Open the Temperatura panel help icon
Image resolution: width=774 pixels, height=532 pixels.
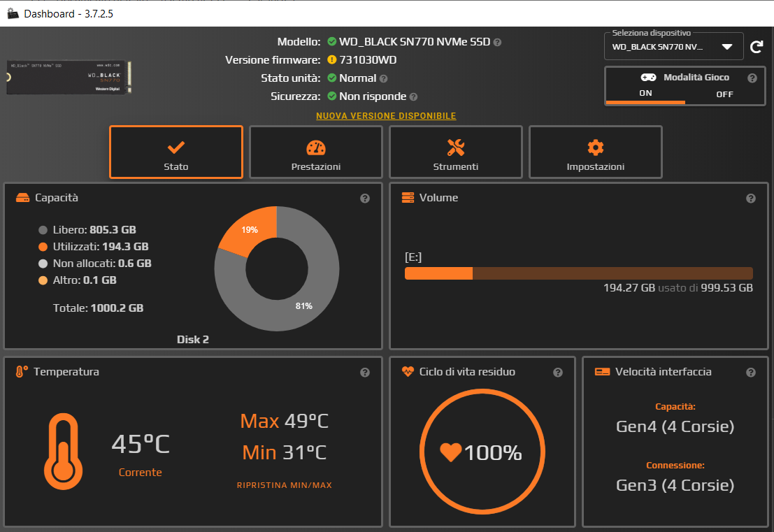pyautogui.click(x=365, y=373)
